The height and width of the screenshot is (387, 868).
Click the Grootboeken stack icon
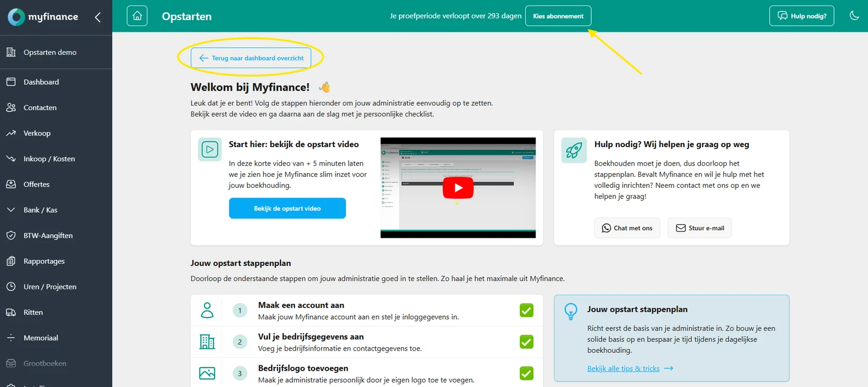[x=11, y=363]
